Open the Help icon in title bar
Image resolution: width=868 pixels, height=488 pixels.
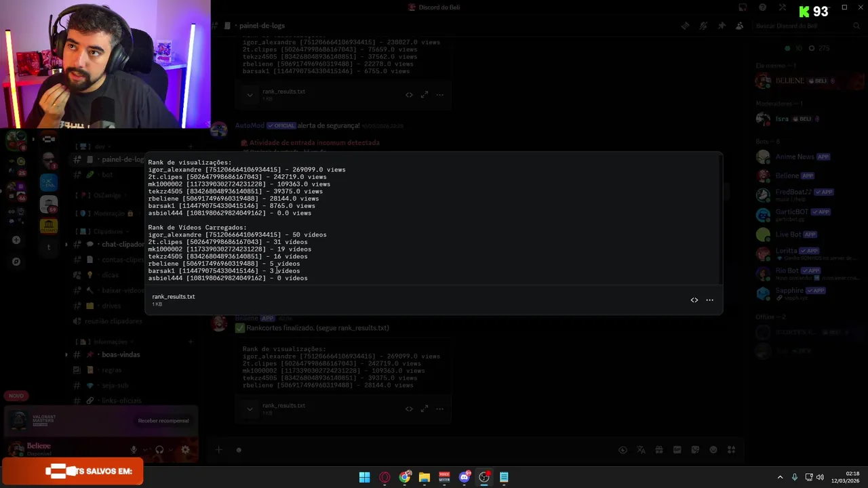coord(763,7)
